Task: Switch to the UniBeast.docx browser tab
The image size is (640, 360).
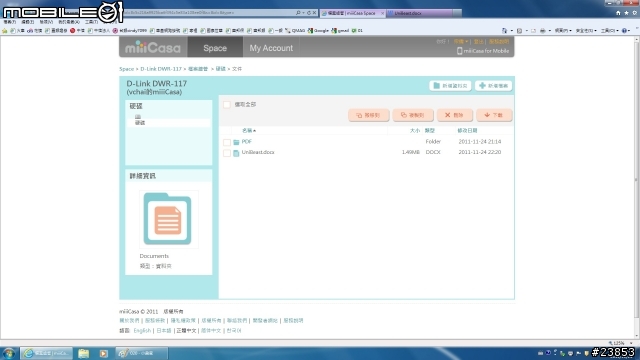Action: click(x=420, y=13)
